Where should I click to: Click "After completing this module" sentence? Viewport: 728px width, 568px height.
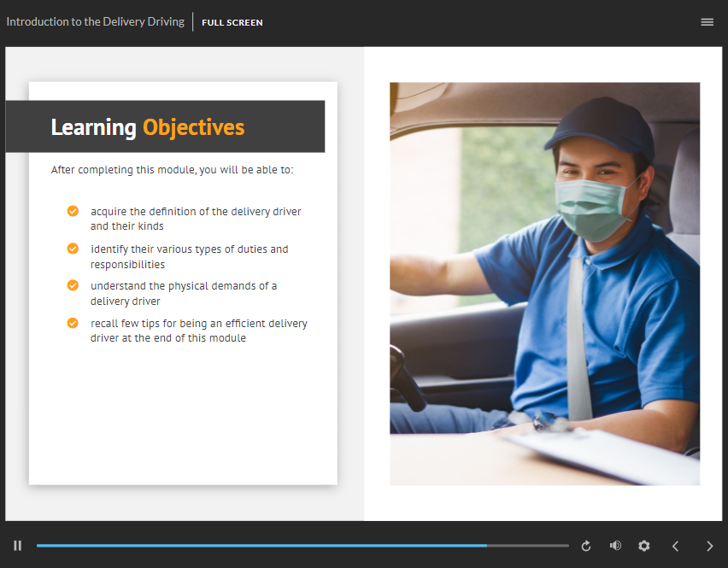173,170
